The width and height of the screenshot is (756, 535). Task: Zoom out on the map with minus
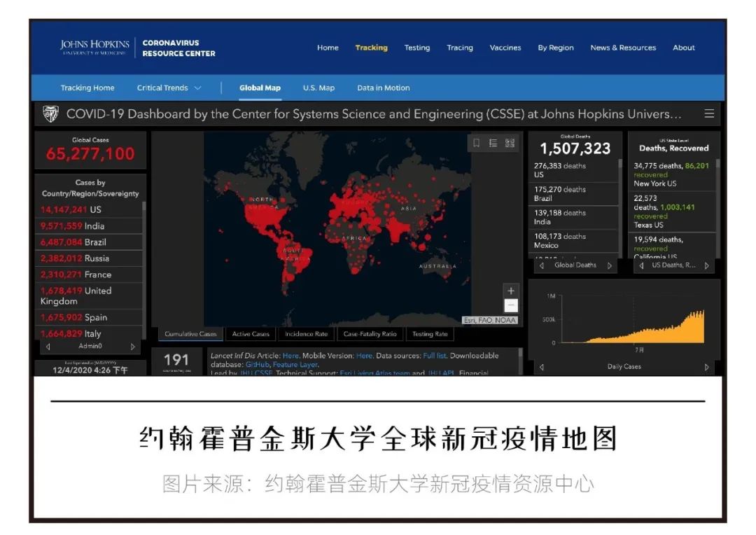[511, 305]
